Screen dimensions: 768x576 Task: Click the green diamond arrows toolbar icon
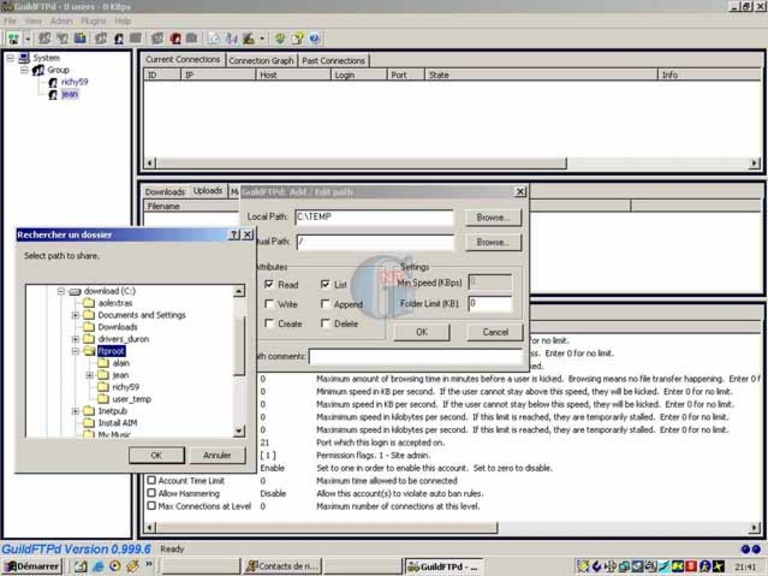click(x=280, y=38)
